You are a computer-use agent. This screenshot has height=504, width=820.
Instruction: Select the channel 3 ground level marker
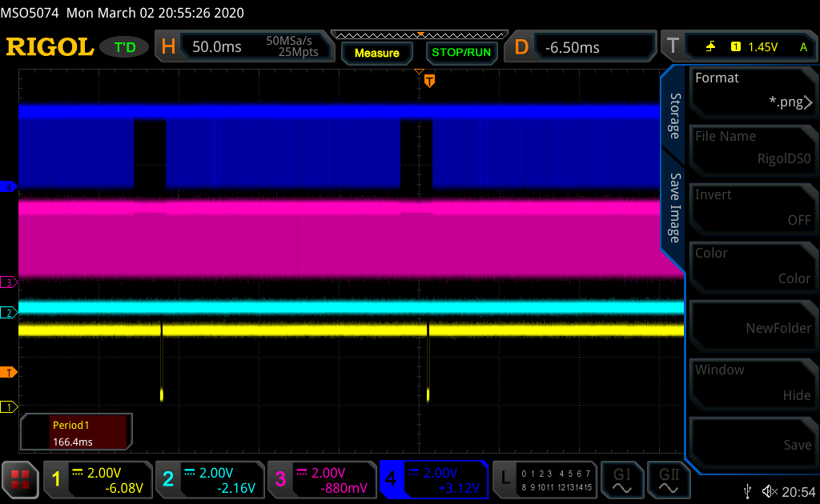(8, 282)
